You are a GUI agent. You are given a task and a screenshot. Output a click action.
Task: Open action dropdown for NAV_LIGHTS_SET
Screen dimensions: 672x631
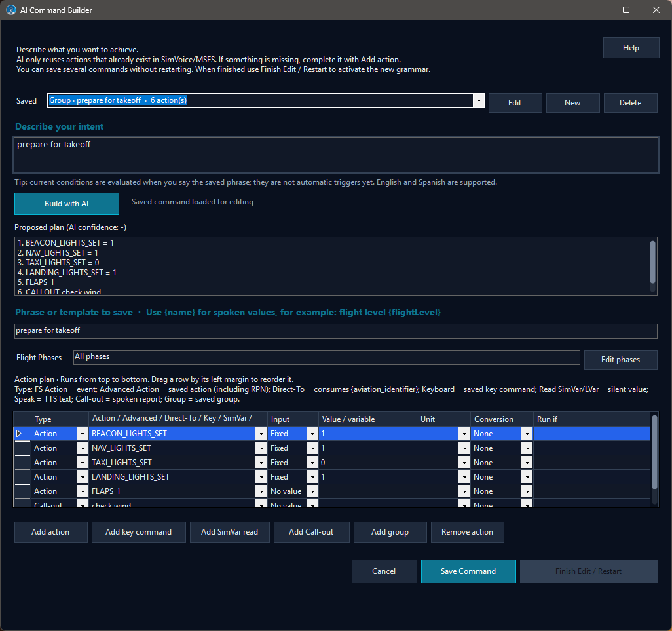tap(261, 448)
